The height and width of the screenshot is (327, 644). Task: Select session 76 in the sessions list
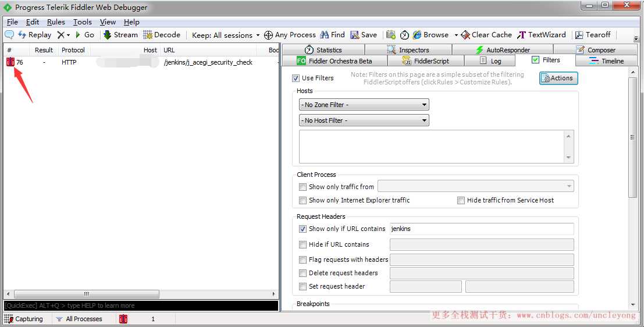click(x=141, y=62)
